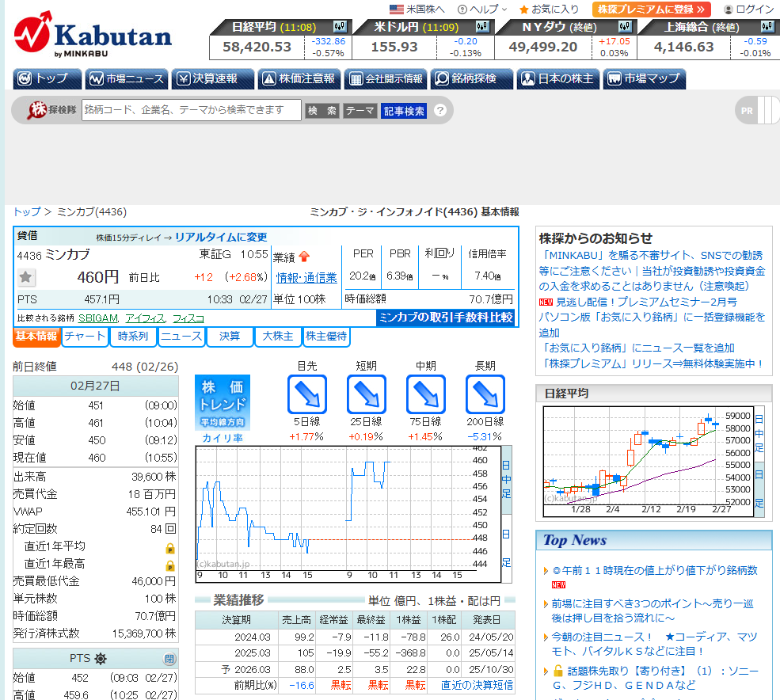This screenshot has width=780, height=700.
Task: Click the search help question mark icon
Action: (440, 111)
